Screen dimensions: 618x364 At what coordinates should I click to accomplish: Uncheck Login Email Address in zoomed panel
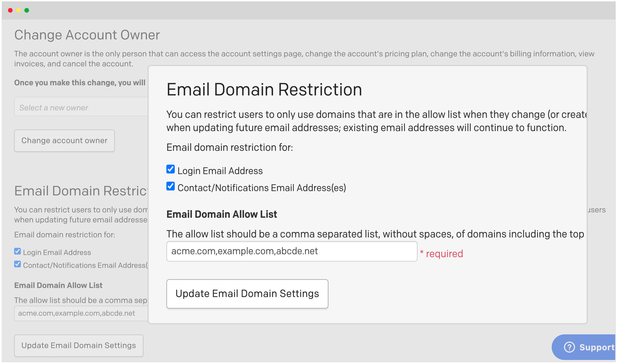(x=171, y=169)
